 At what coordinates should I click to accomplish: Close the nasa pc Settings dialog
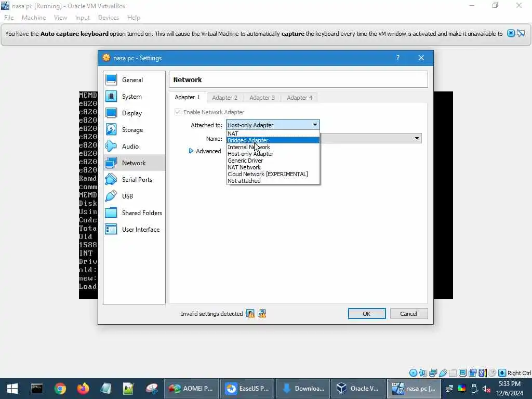421,58
